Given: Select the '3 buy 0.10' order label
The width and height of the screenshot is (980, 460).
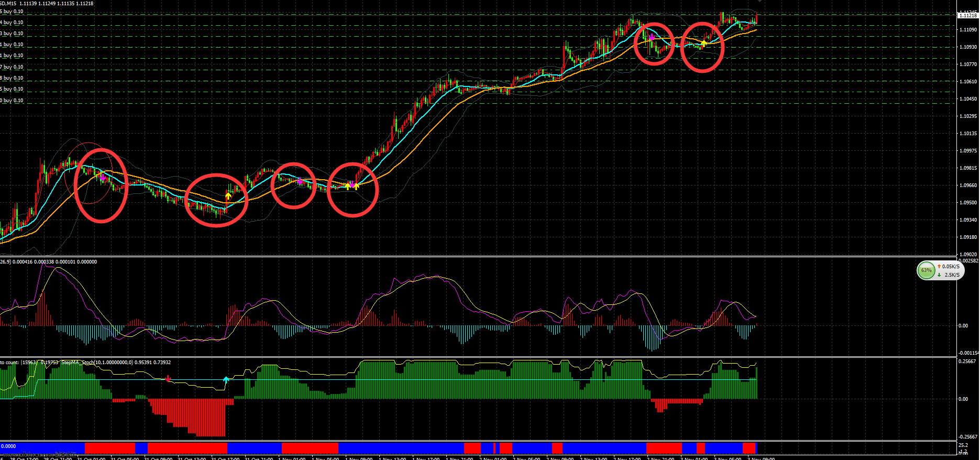Looking at the screenshot, I should pyautogui.click(x=12, y=34).
